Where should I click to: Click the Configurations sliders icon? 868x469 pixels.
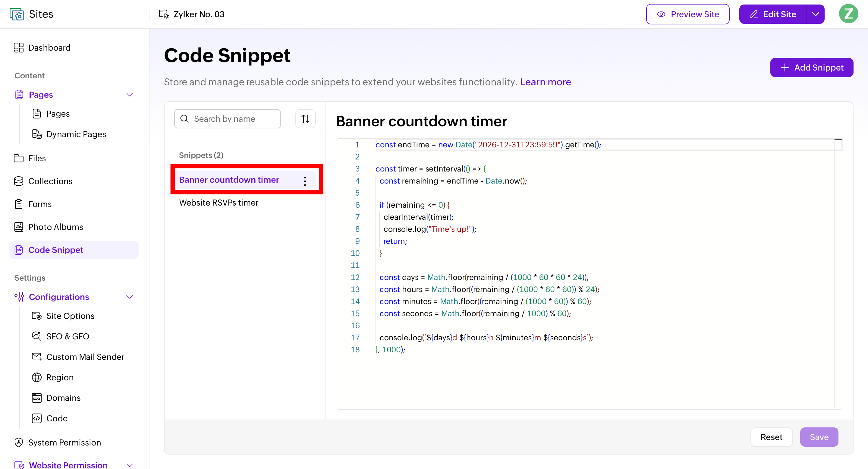click(19, 297)
